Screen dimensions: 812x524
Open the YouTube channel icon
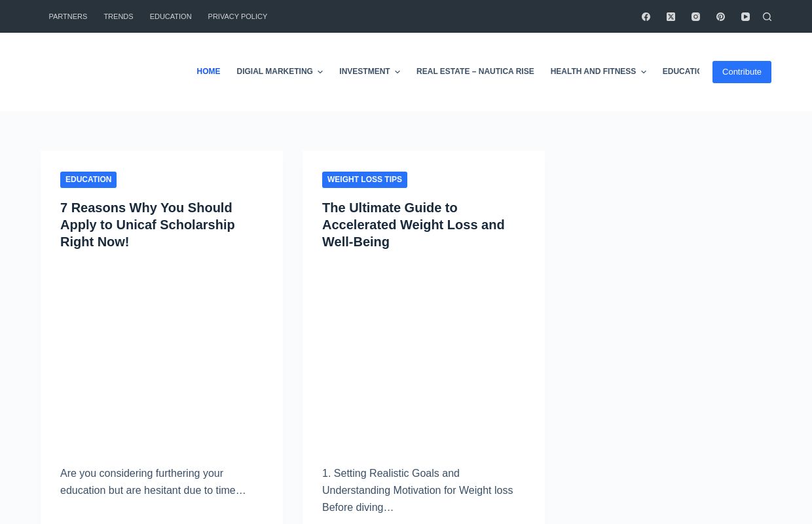[745, 16]
